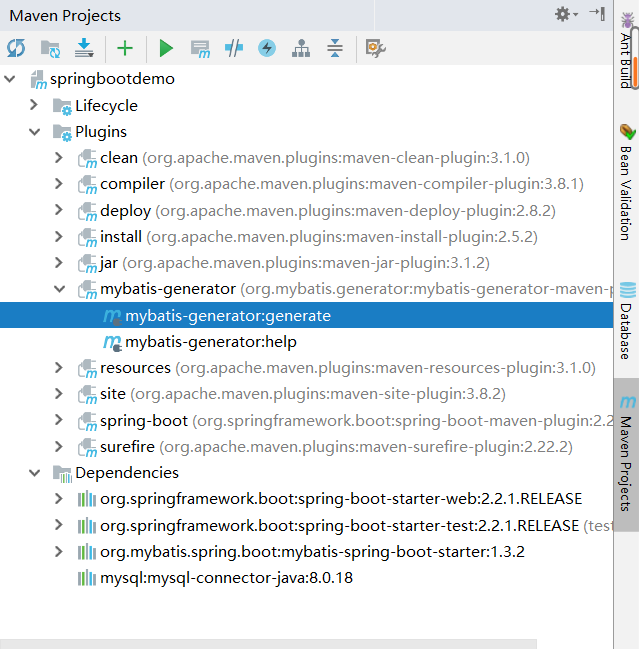Click the springbootdemo Maven module icon
The width and height of the screenshot is (639, 649).
[38, 79]
